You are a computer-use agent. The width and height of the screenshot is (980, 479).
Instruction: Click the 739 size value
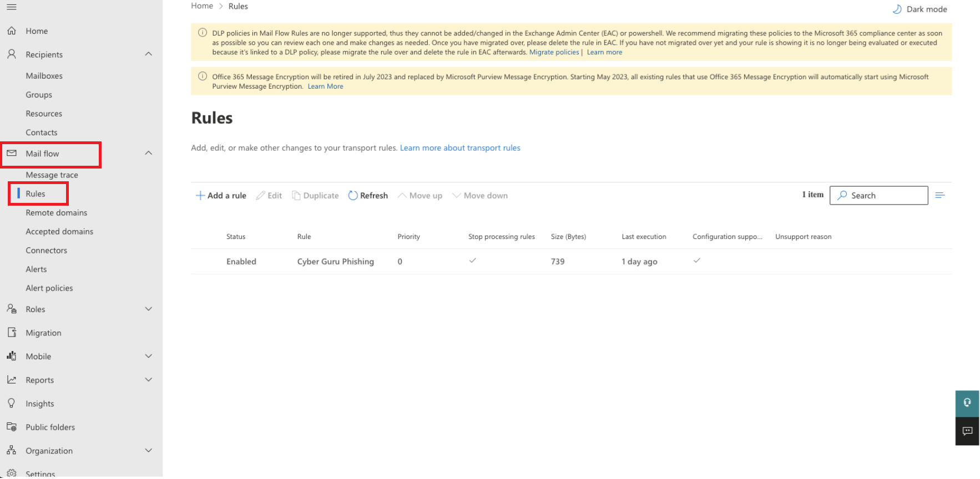pos(558,262)
